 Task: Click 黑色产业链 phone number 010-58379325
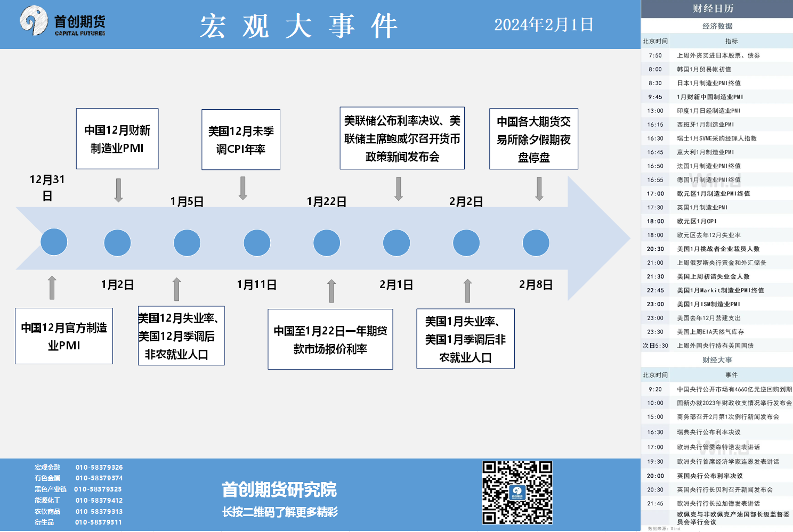[98, 489]
